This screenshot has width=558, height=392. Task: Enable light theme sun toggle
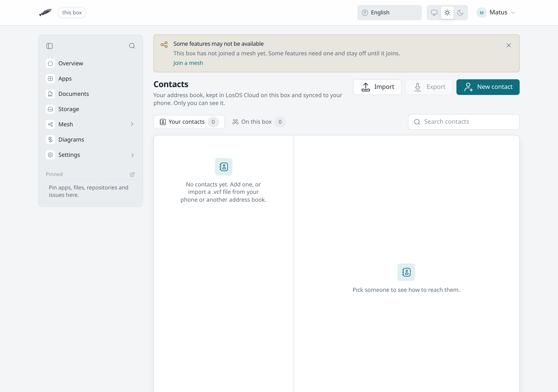(447, 13)
